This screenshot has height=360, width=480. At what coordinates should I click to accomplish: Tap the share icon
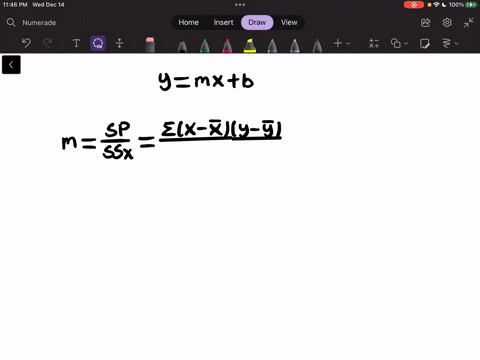coord(425,23)
